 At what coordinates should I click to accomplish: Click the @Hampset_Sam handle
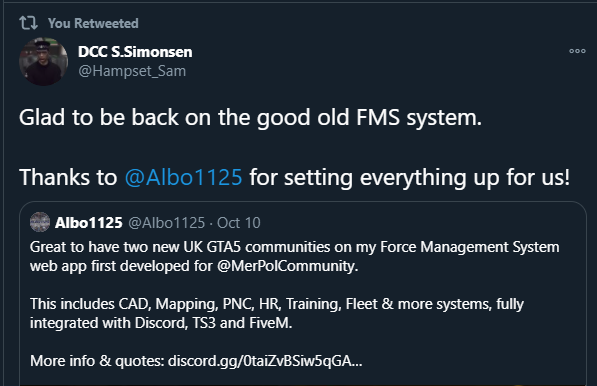132,71
